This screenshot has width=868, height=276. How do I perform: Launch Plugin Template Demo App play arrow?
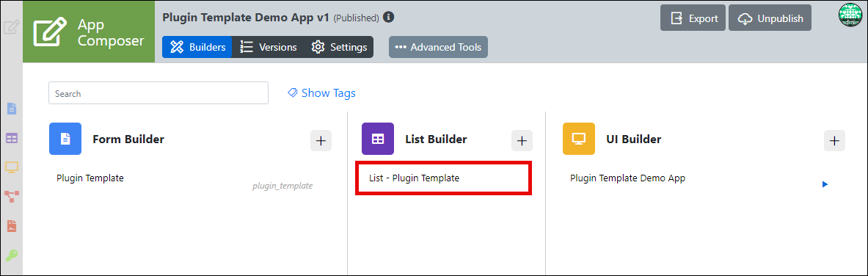(825, 184)
